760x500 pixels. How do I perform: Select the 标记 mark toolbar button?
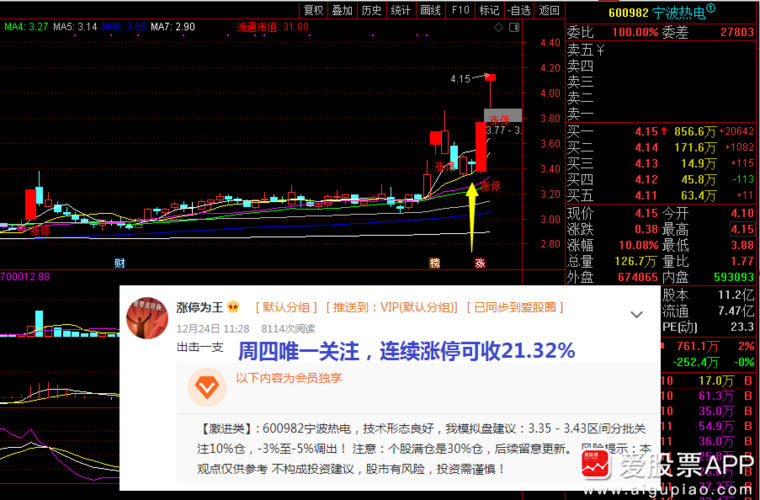tap(489, 10)
